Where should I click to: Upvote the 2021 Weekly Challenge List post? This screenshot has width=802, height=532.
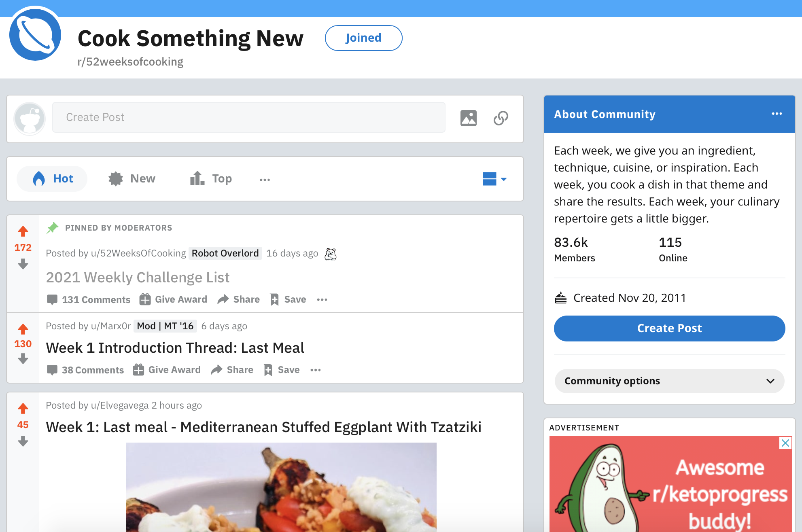[x=23, y=231]
